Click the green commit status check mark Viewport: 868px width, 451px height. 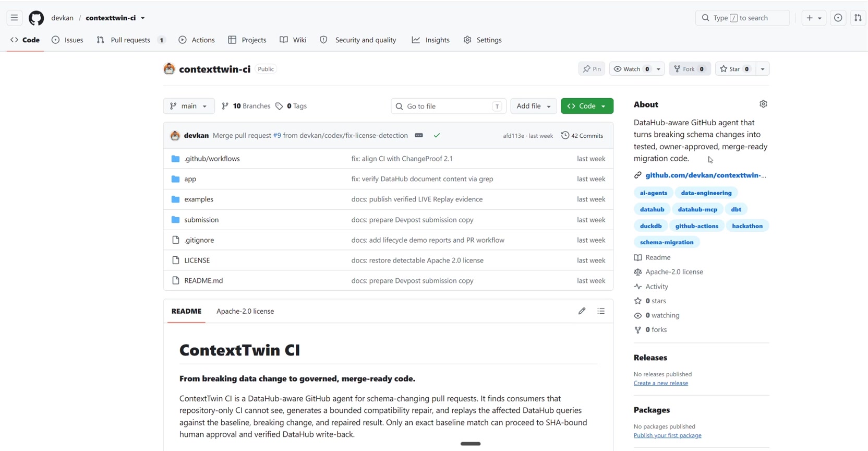click(x=437, y=135)
